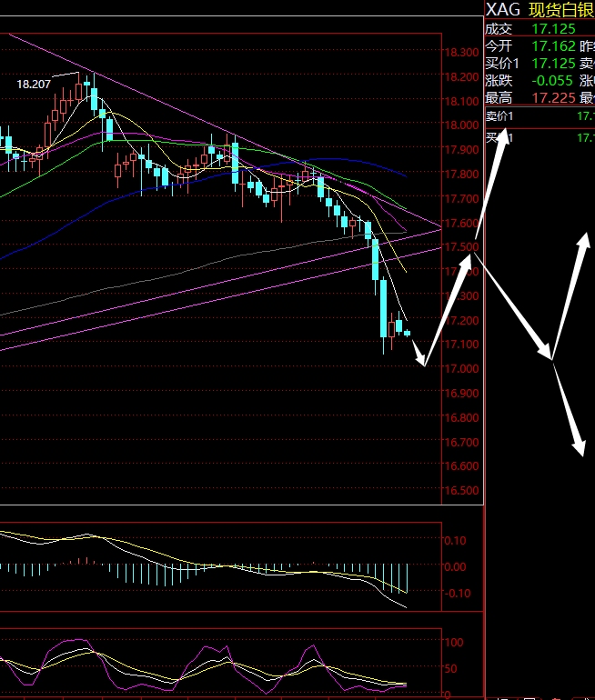
Task: Click the 卖价1 row in the quote box
Action: click(x=540, y=116)
